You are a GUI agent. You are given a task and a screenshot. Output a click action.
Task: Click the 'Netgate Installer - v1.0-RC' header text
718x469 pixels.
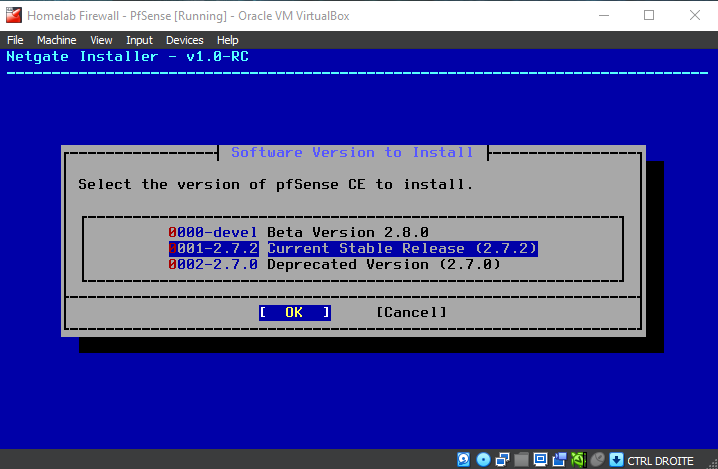[128, 56]
